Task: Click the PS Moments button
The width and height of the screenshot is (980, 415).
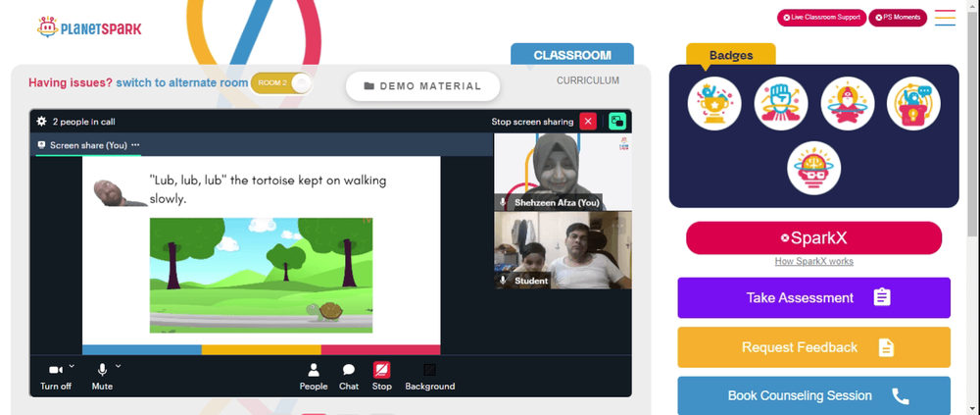Action: point(898,18)
